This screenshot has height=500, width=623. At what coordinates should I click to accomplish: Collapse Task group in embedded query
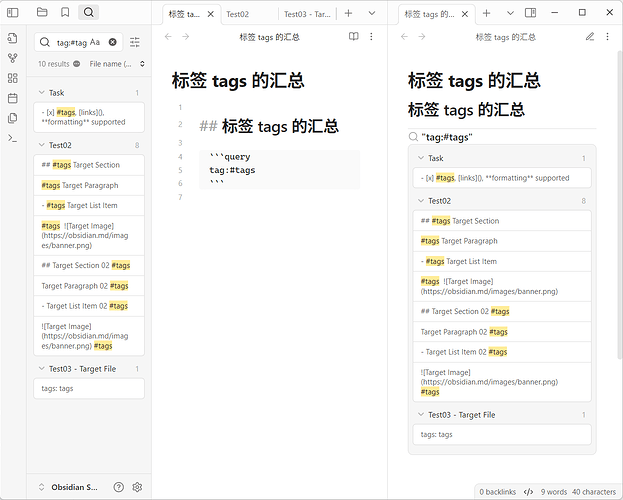(421, 158)
